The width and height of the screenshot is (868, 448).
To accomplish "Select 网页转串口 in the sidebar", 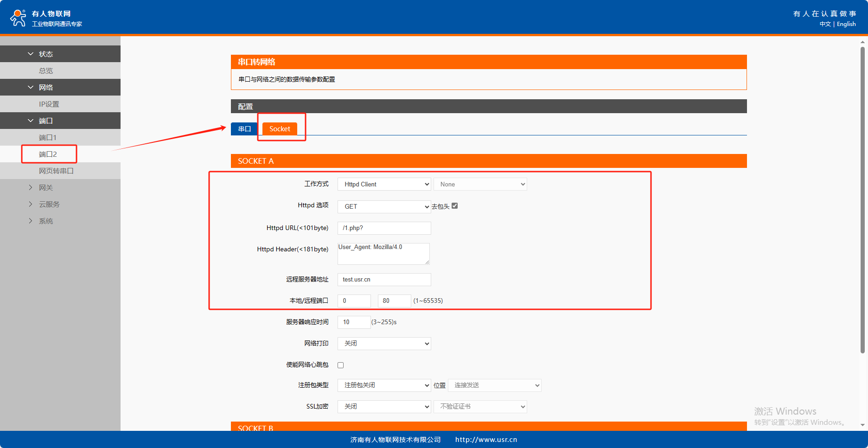I will coord(56,171).
